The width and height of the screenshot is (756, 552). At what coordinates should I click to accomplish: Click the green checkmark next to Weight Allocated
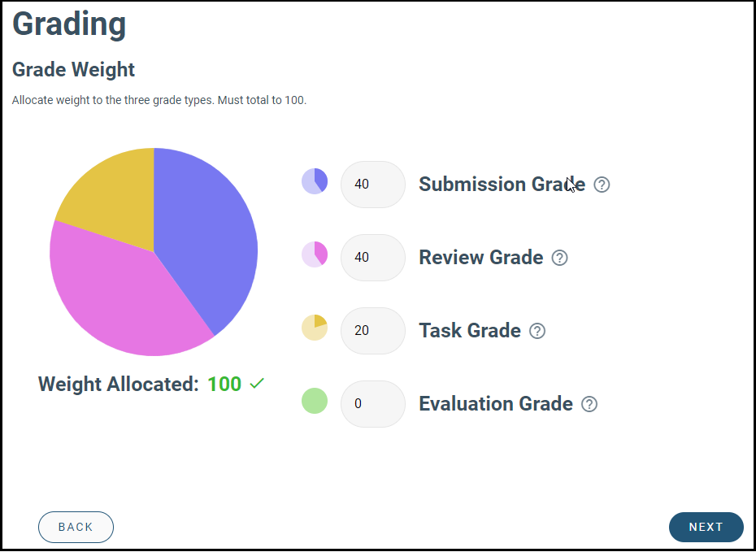click(257, 384)
